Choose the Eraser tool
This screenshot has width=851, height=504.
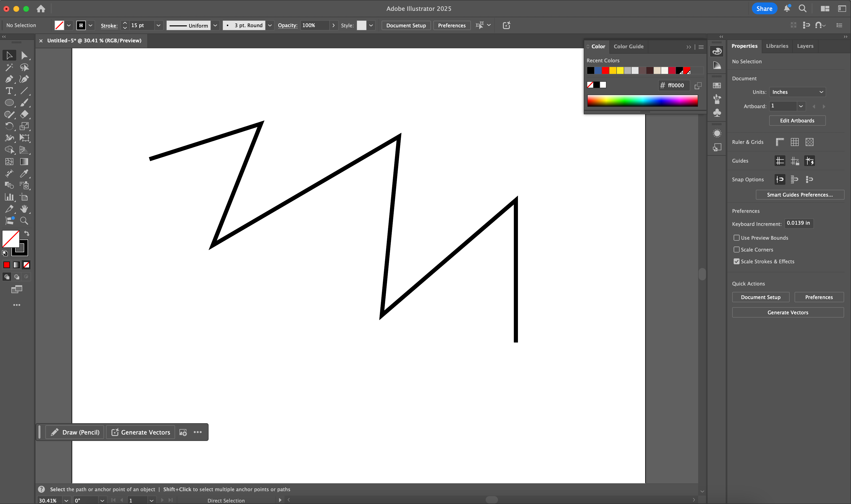24,115
